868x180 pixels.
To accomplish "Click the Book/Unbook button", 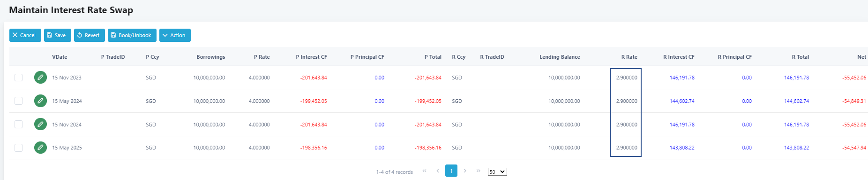I will [x=132, y=35].
